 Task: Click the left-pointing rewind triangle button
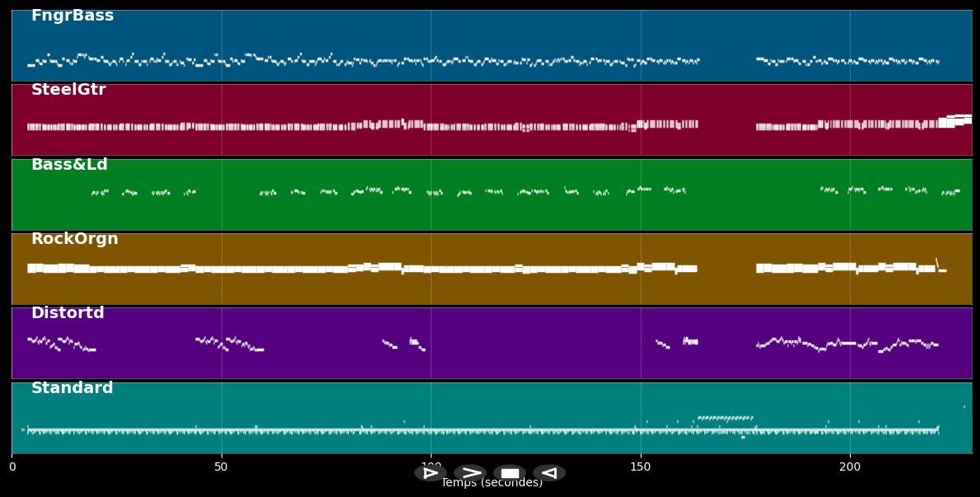[x=549, y=473]
